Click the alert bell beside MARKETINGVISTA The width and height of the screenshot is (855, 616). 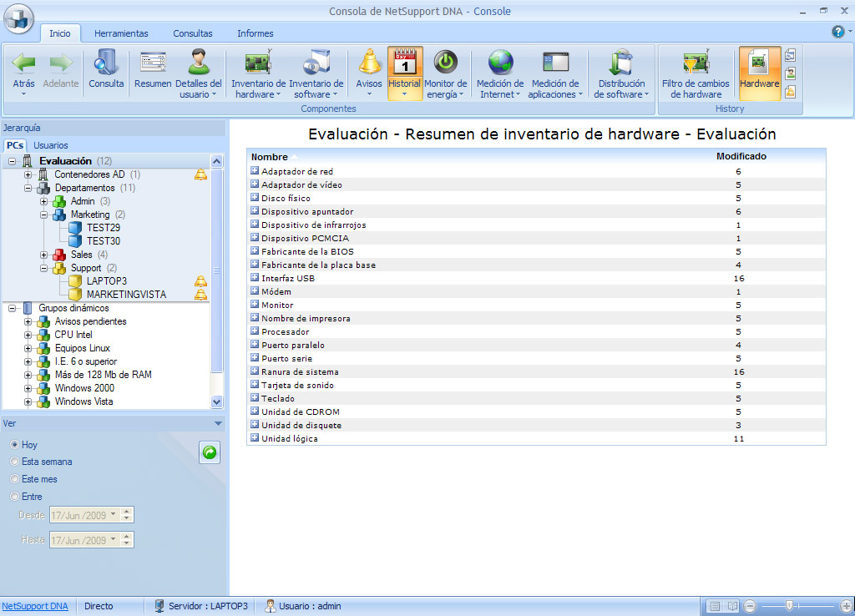pyautogui.click(x=200, y=295)
